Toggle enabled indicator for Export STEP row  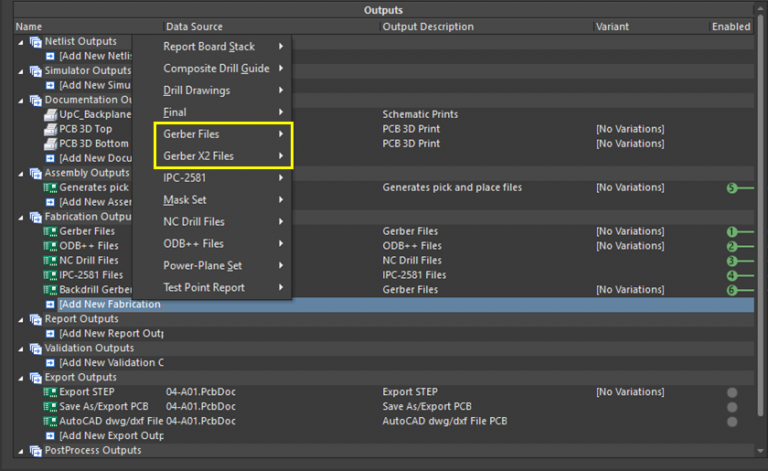coord(732,392)
